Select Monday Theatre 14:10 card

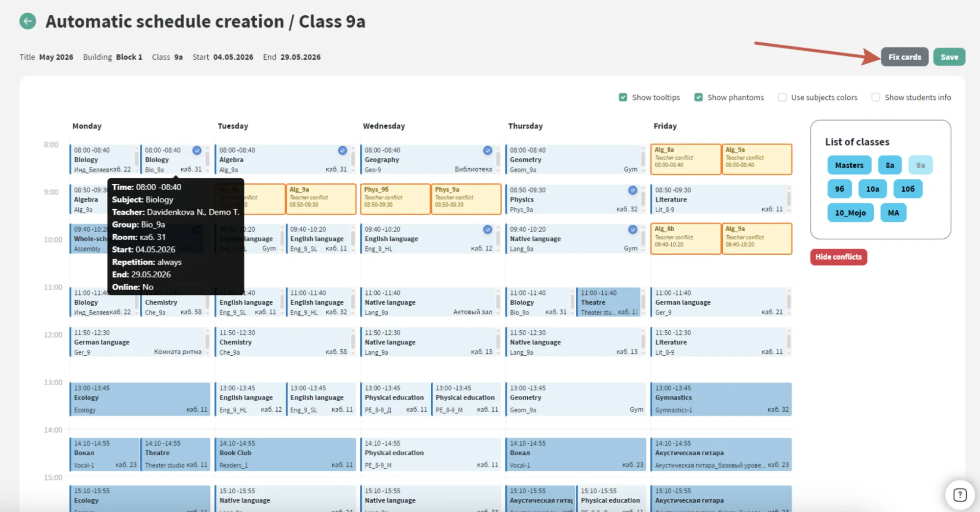[x=175, y=455]
